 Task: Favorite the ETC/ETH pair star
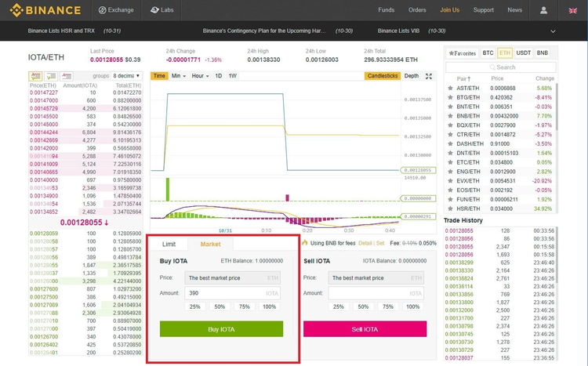click(450, 162)
